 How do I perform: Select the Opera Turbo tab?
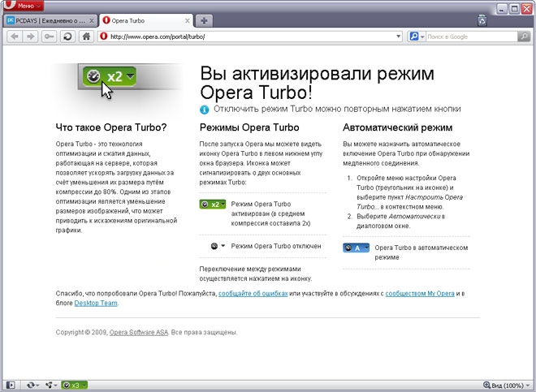click(x=146, y=20)
